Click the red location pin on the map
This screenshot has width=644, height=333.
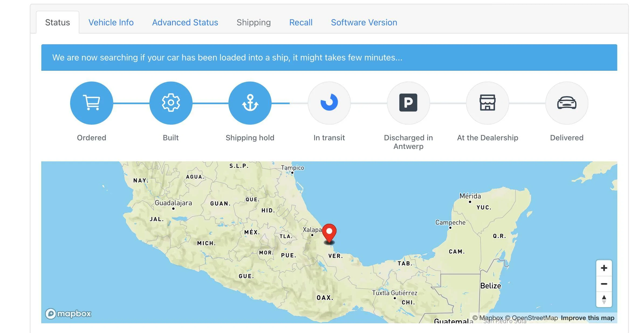pos(329,233)
